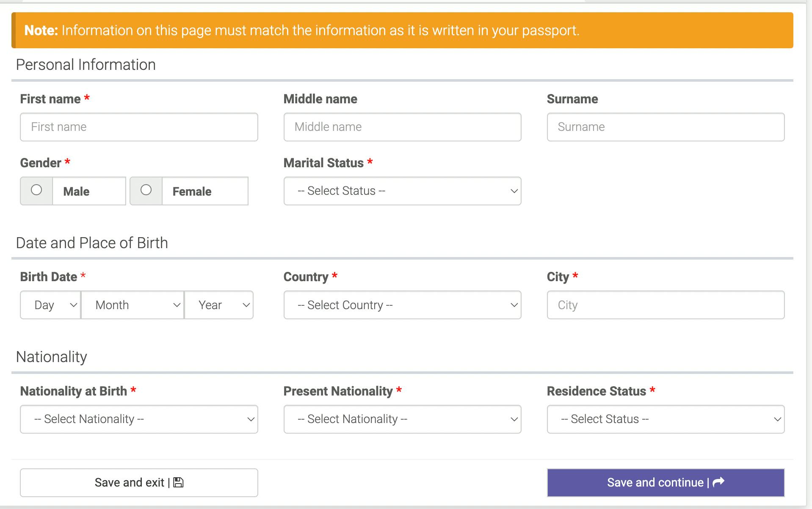Select the Male gender radio button

coord(36,190)
